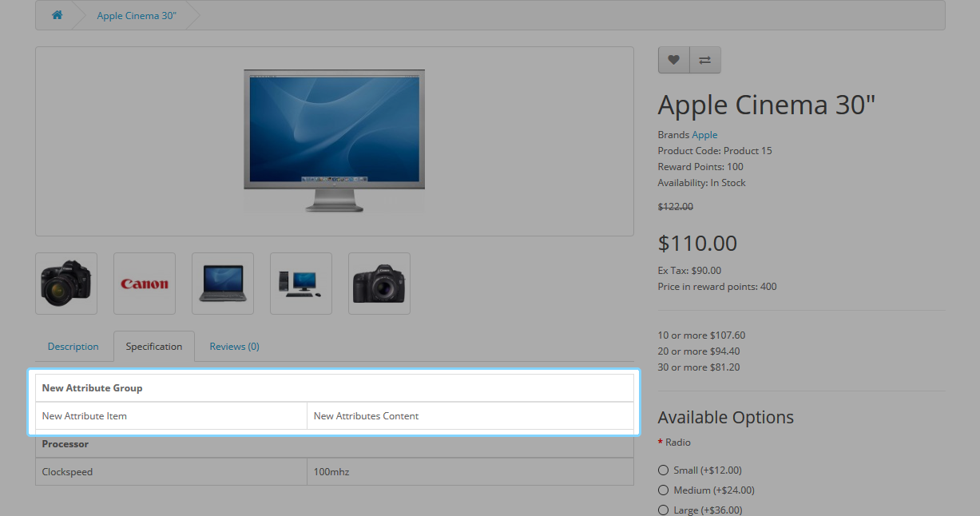This screenshot has height=516, width=980.
Task: Click the Ex Tax: $90.00 text
Action: point(689,271)
